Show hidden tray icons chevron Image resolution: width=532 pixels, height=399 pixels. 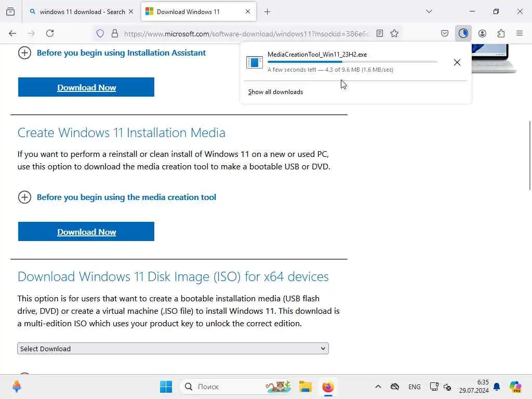pos(378,387)
